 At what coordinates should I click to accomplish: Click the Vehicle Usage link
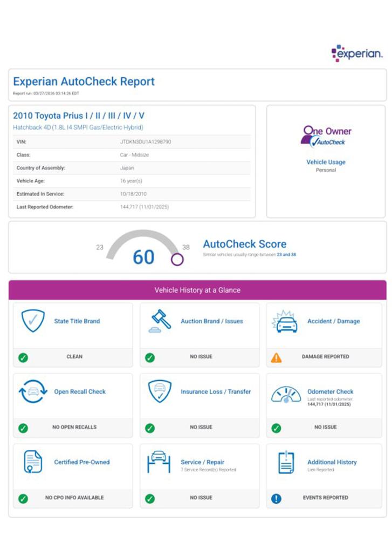[326, 162]
